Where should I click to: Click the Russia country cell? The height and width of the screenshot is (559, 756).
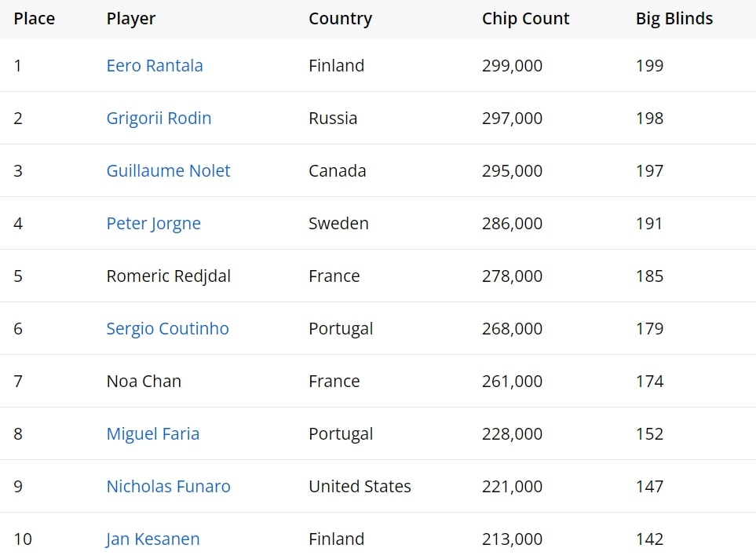tap(333, 119)
